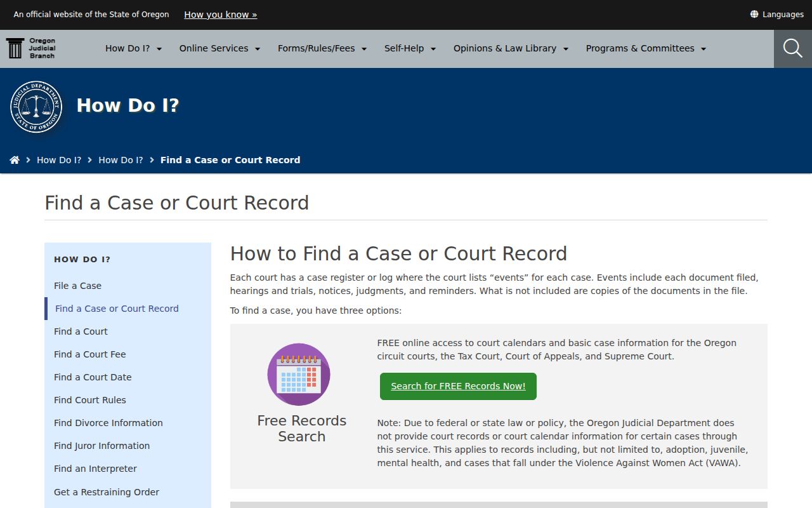Screen dimensions: 812x508
Task: Select Find a Case or Court Record sidebar item
Action: tap(117, 309)
